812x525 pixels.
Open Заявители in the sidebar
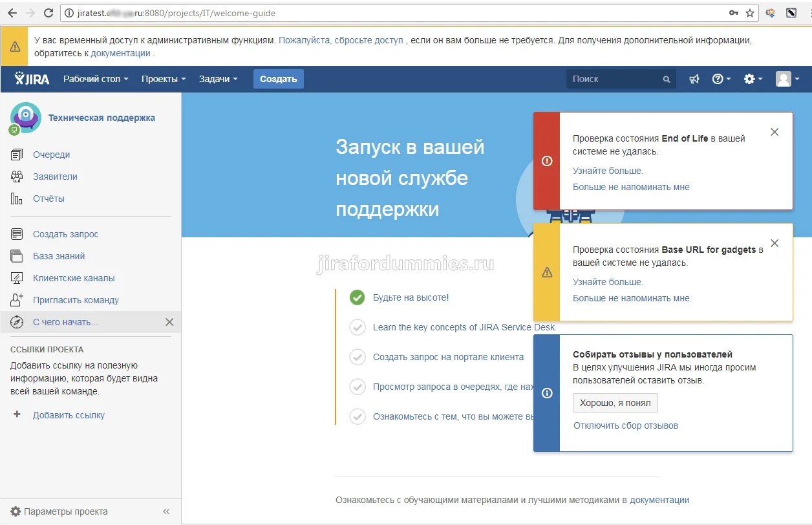click(55, 177)
